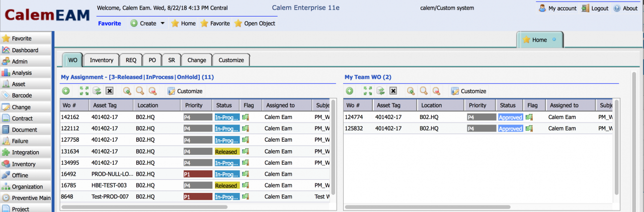
Task: Open Favorite in the left sidebar
Action: tap(26, 38)
